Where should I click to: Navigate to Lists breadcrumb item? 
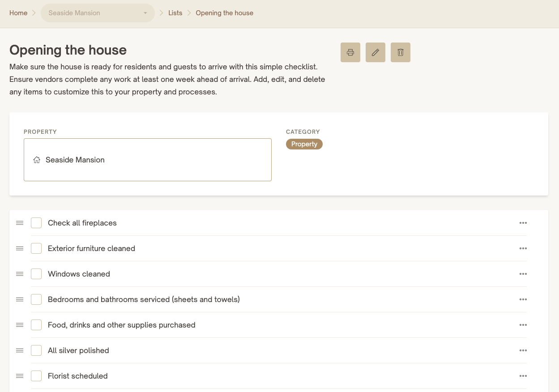pyautogui.click(x=175, y=13)
